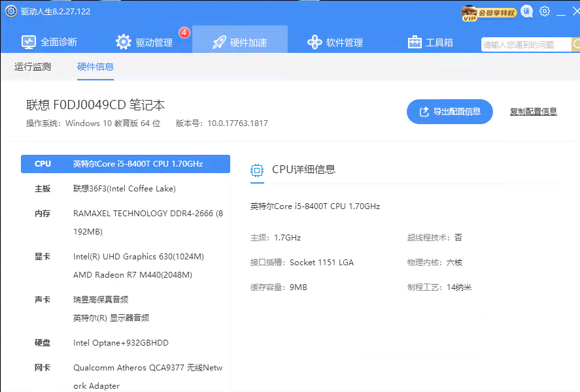
Task: Click the 软件管理 flower icon
Action: 315,42
